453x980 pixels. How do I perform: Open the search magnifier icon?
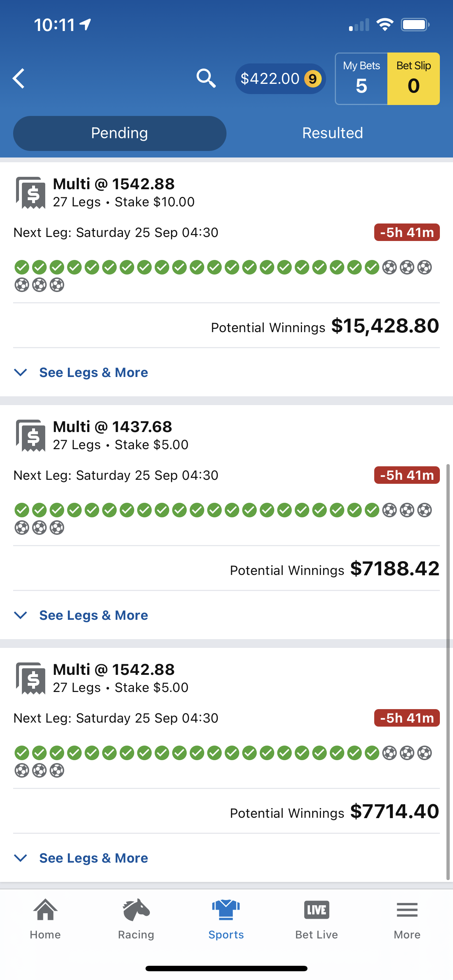point(206,78)
